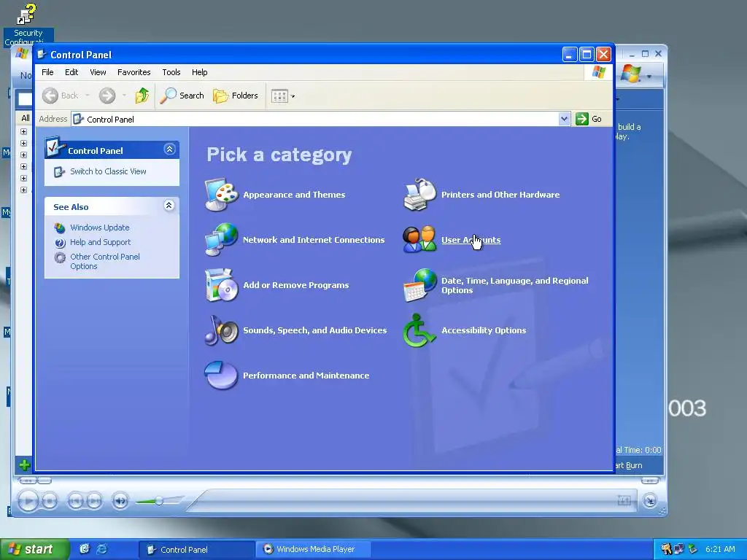The image size is (747, 560).
Task: Open the Windows Start menu
Action: 34,549
